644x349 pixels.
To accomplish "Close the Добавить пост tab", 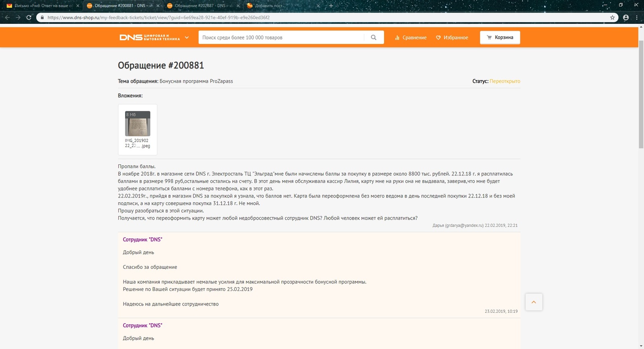I will click(x=318, y=6).
